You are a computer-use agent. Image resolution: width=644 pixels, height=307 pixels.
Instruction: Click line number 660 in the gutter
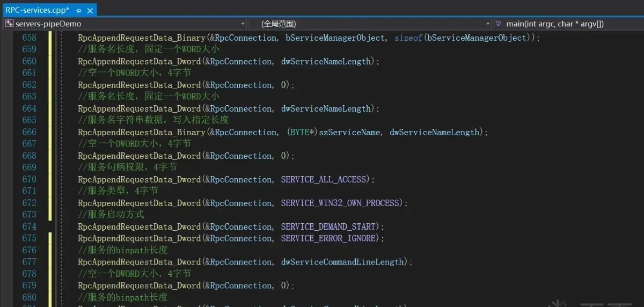tap(30, 61)
